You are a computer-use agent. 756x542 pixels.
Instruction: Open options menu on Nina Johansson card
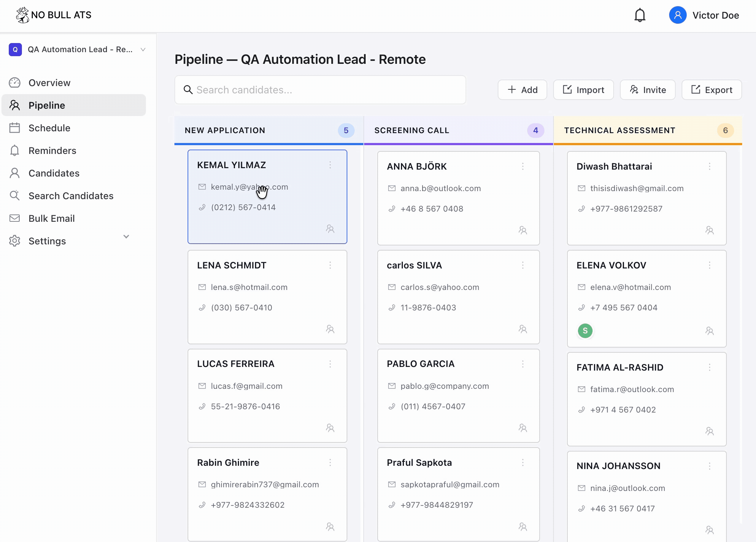(x=710, y=466)
